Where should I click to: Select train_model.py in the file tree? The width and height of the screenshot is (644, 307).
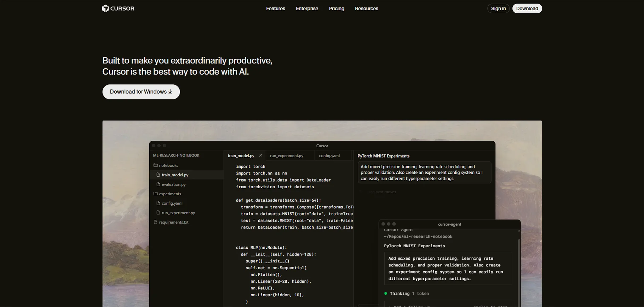coord(186,175)
